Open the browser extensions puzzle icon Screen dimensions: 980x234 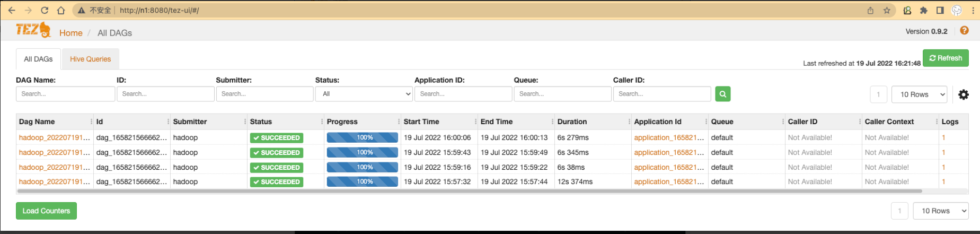coord(924,10)
